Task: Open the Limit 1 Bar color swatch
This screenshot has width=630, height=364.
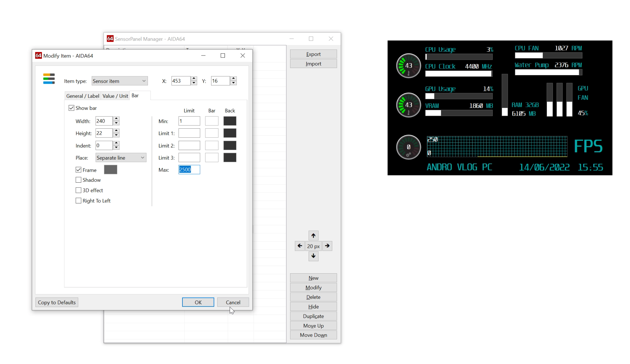Action: coord(212,133)
